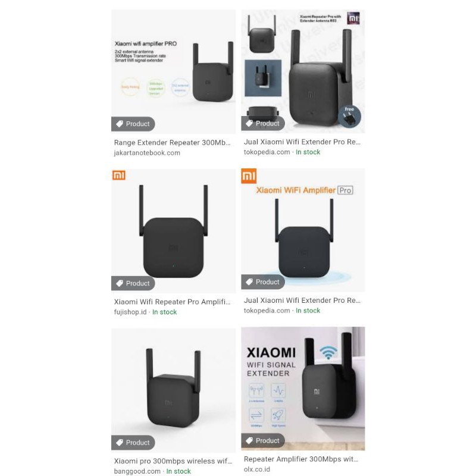The image size is (476, 476).
Task: Open fujishop repeater product photo
Action: pos(173,231)
